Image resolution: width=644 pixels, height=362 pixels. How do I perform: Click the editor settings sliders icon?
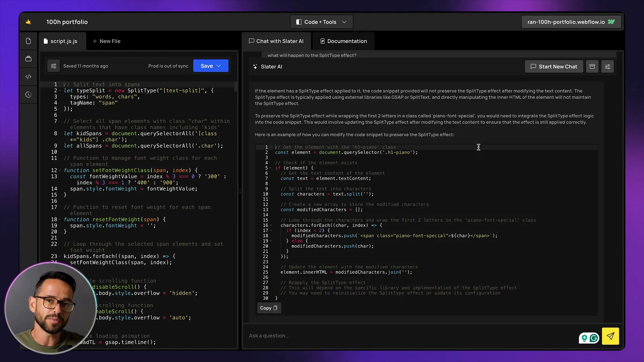point(54,66)
